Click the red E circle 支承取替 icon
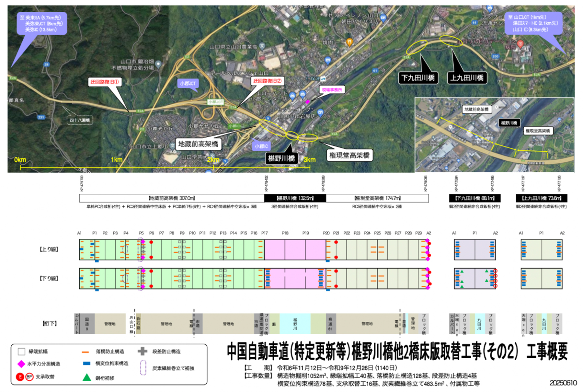 click(x=20, y=377)
